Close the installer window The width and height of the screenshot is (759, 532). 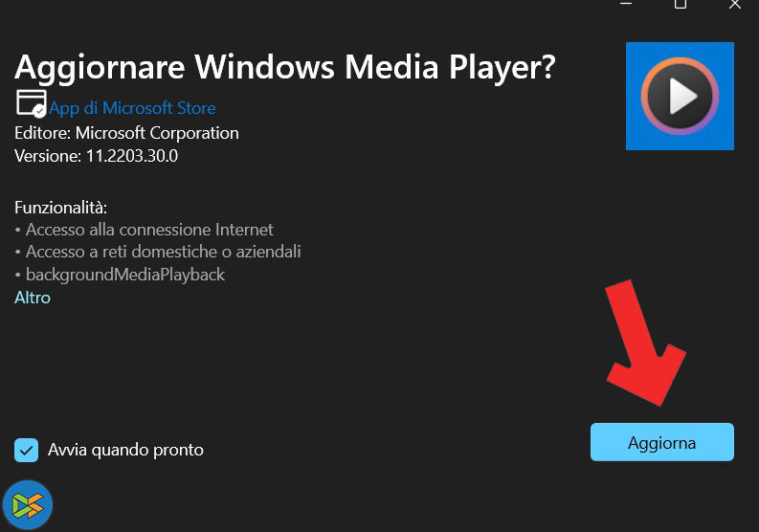coord(735,5)
